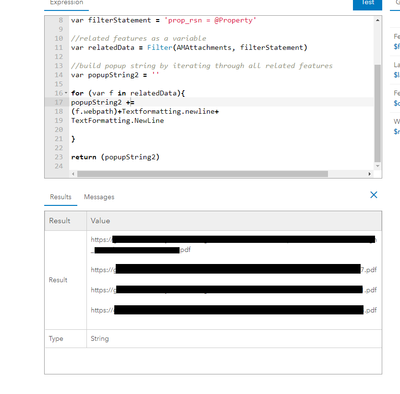400x394 pixels.
Task: Collapse the for loop fold arrow at line 16
Action: pyautogui.click(x=66, y=93)
